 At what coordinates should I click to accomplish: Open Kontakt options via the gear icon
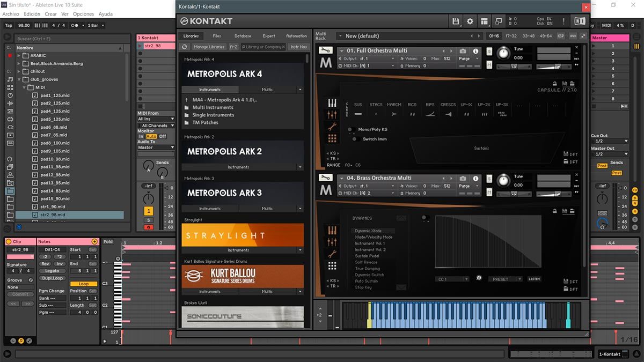tap(470, 21)
